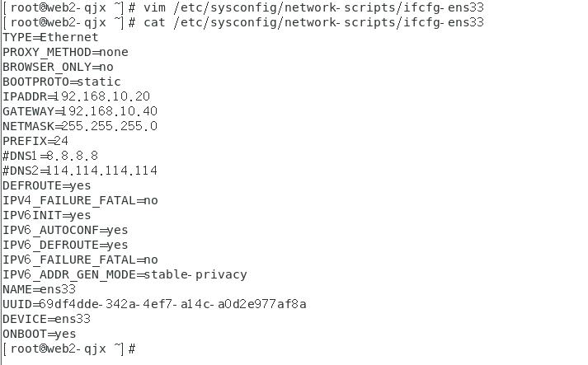Screen dimensions: 588x365
Task: Click the IPV4_FAILURE_FATAL=no line
Action: (x=80, y=200)
